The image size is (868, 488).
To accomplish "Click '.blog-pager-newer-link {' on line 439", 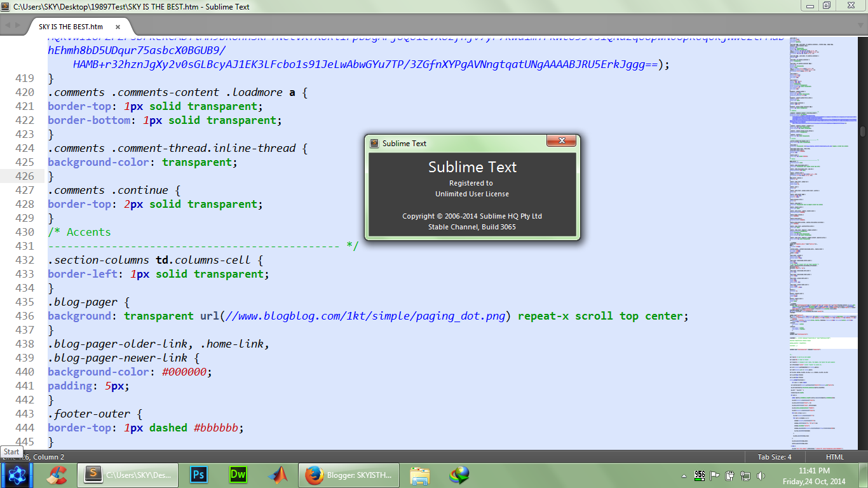I will tap(124, 358).
